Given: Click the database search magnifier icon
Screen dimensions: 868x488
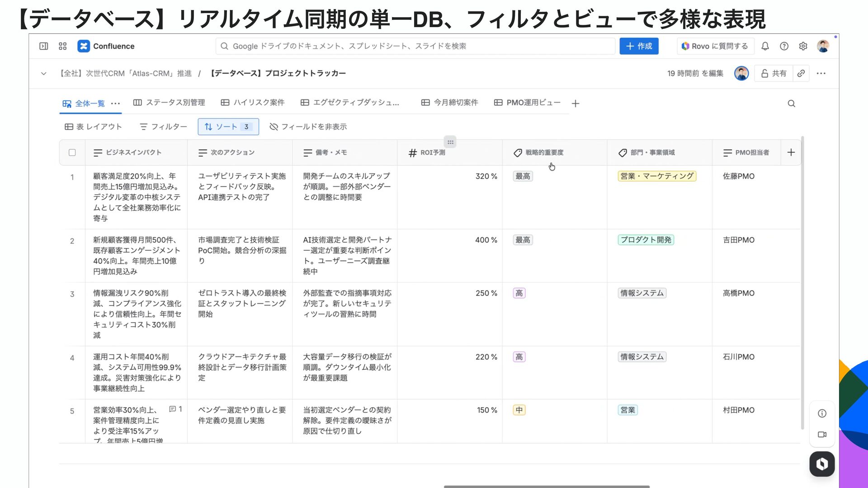Looking at the screenshot, I should point(791,103).
